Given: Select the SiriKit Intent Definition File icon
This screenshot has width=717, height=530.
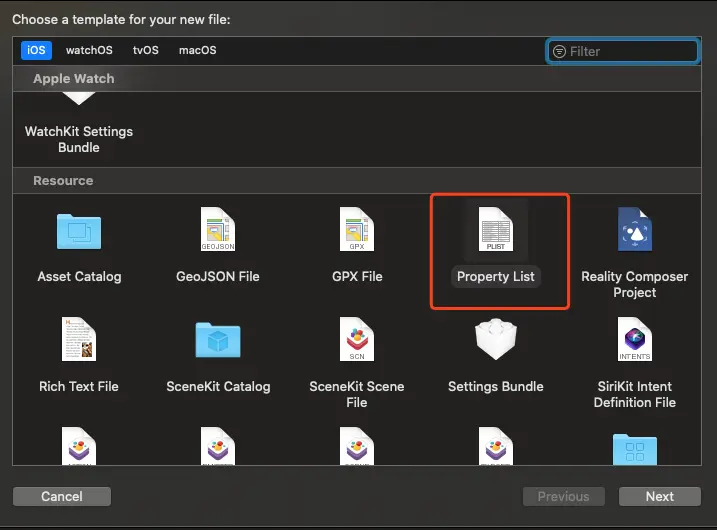Looking at the screenshot, I should pos(635,339).
